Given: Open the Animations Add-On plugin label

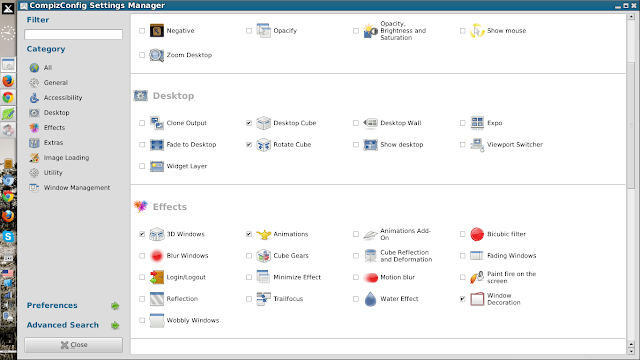Looking at the screenshot, I should point(405,234).
